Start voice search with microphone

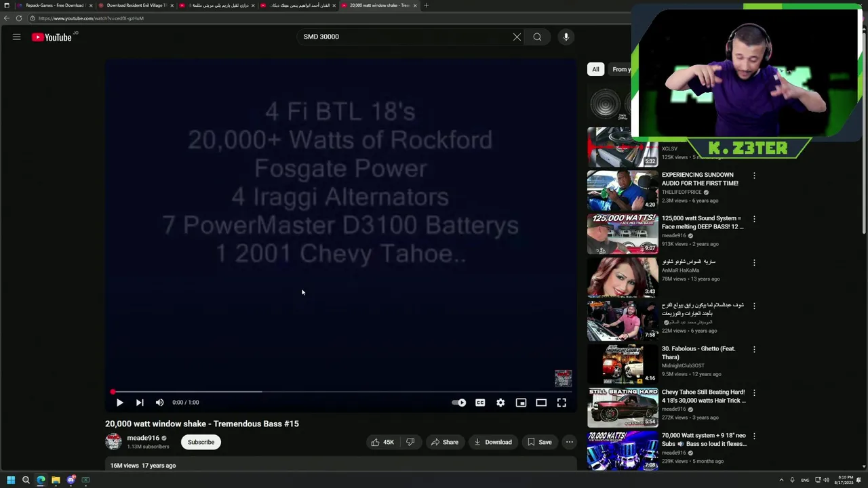click(x=566, y=37)
